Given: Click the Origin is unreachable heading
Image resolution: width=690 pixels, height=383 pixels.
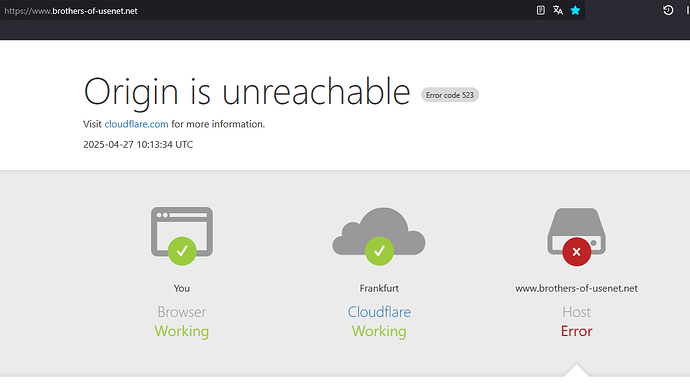Looking at the screenshot, I should click(247, 91).
